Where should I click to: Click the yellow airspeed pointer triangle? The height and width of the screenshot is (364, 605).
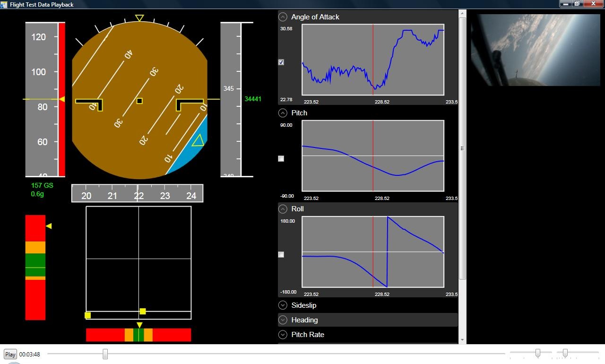(61, 99)
